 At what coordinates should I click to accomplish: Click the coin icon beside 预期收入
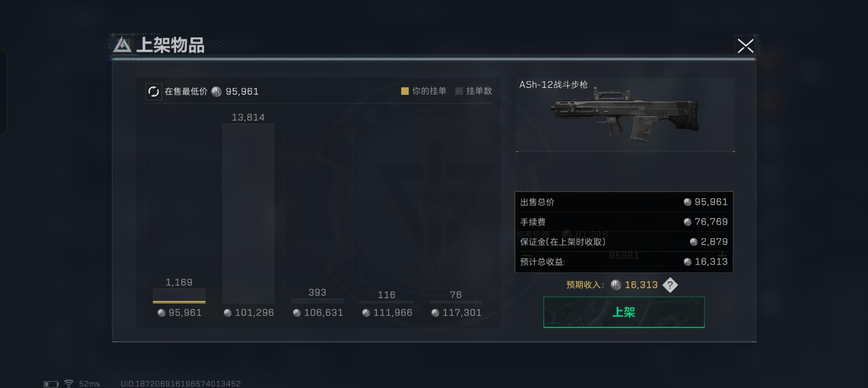(x=616, y=285)
